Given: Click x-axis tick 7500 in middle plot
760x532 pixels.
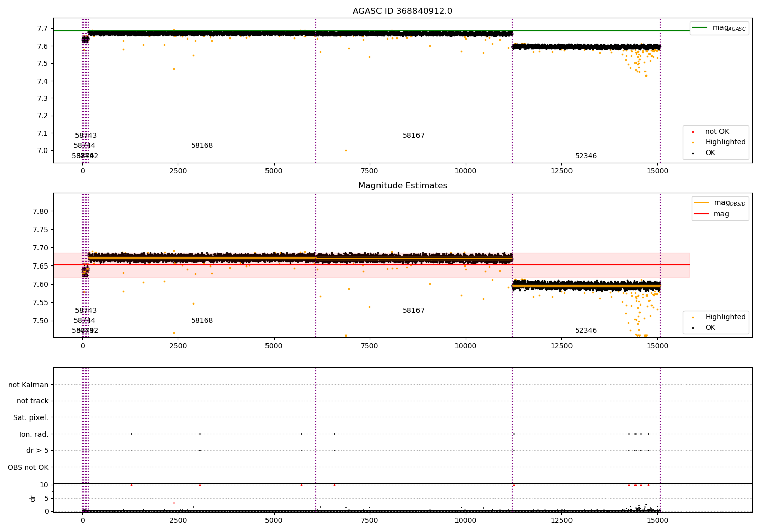Looking at the screenshot, I should tap(370, 346).
